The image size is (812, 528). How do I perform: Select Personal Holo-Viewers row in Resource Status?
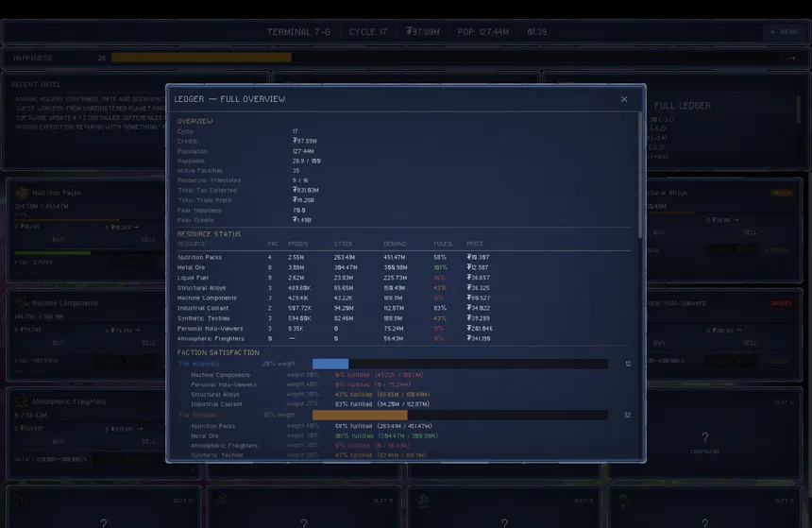pos(404,329)
